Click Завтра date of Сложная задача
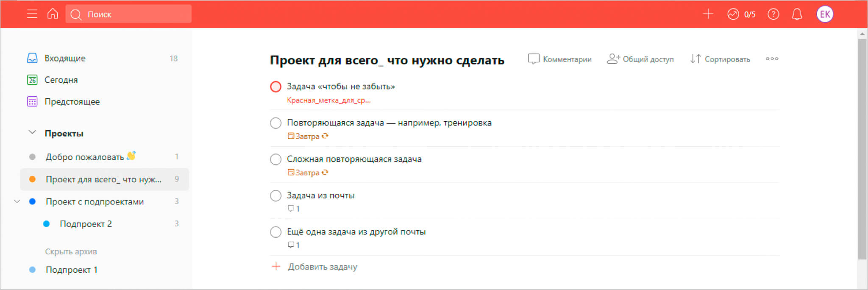Screen dimensions: 868x290 tap(303, 173)
